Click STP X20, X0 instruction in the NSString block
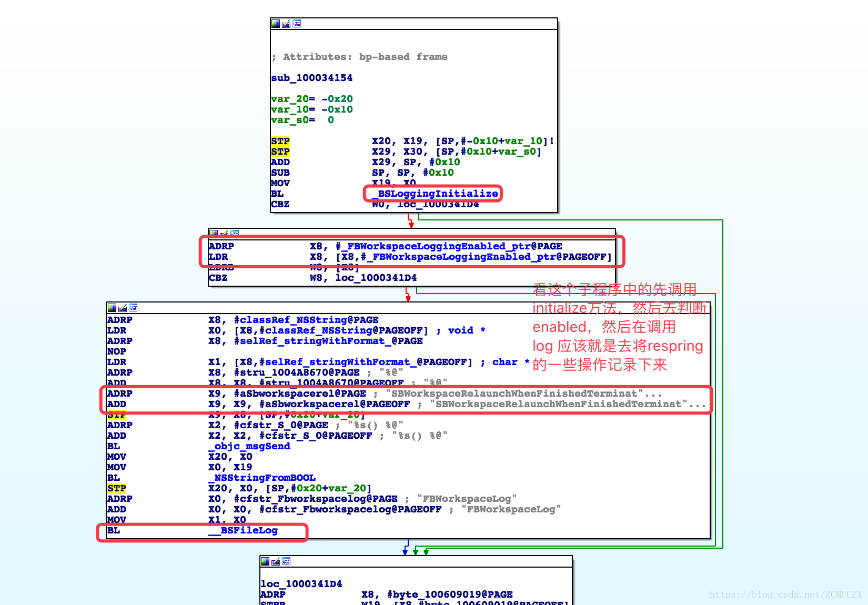Screen dimensions: 868x605 (239, 488)
